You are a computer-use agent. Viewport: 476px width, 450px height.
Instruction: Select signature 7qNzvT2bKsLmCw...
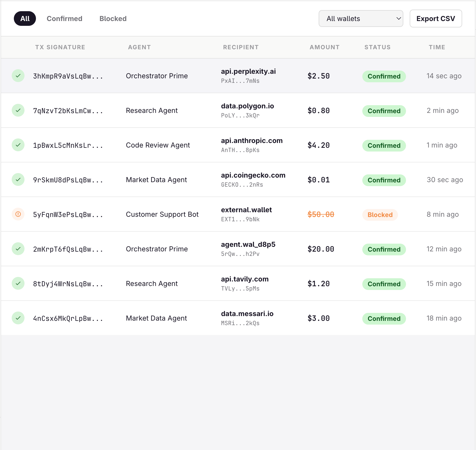point(68,111)
